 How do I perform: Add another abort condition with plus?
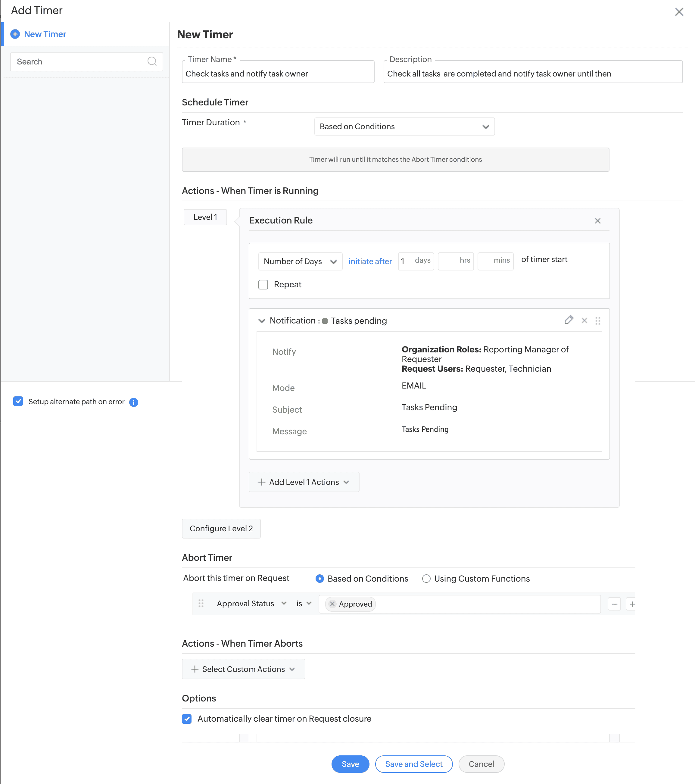coord(632,604)
